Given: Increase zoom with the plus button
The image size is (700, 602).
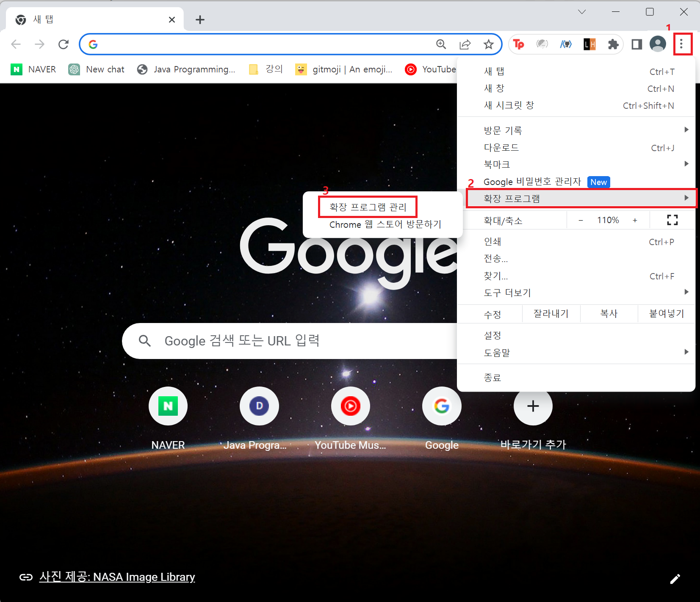Looking at the screenshot, I should pos(635,220).
